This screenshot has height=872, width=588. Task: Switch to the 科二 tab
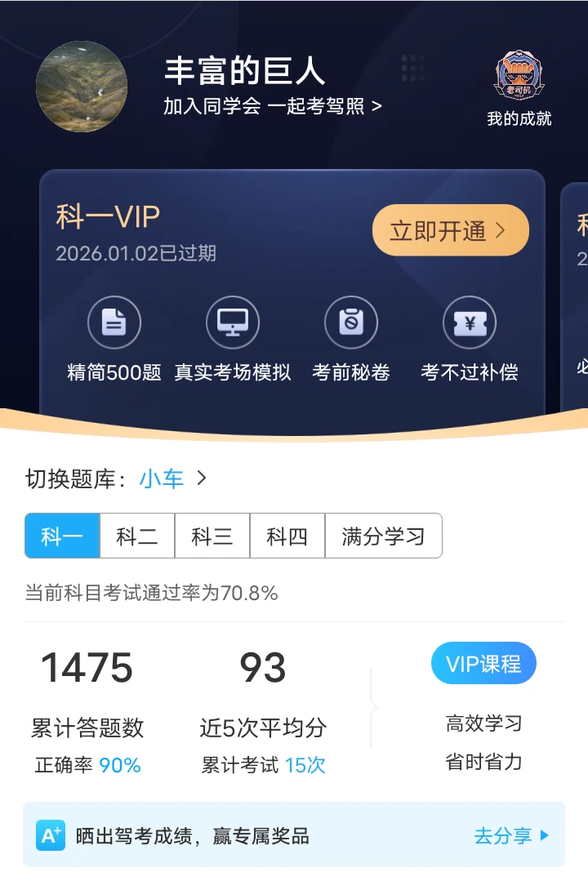point(137,536)
